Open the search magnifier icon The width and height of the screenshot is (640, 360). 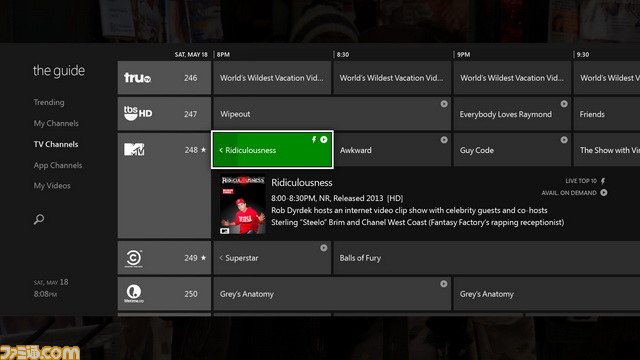39,219
